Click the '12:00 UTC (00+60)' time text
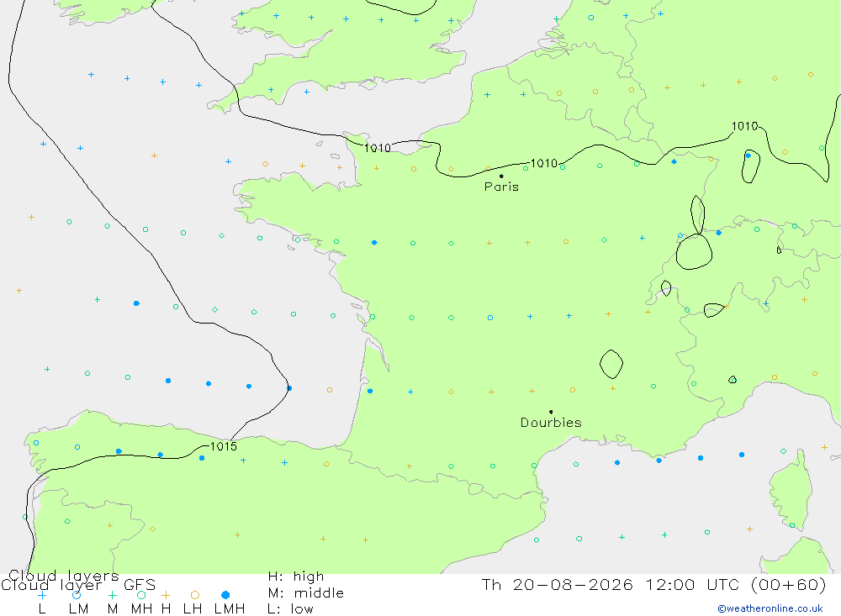 point(736,584)
